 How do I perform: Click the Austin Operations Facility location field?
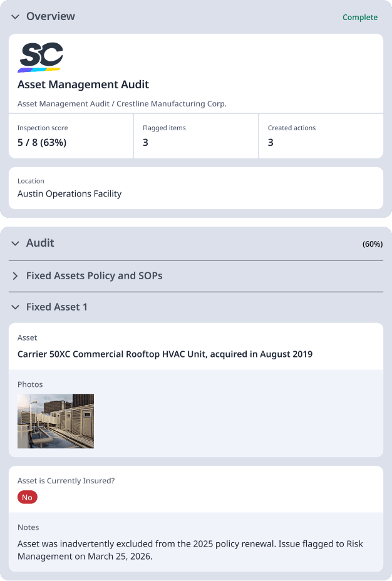pos(70,193)
